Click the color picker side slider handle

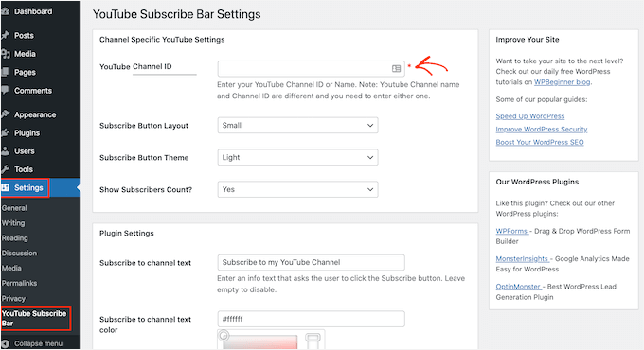point(313,338)
